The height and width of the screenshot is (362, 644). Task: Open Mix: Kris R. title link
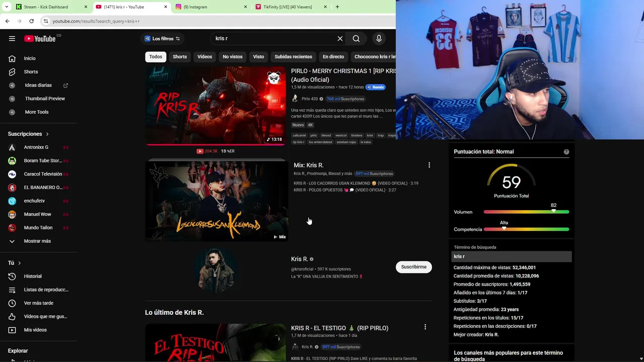pyautogui.click(x=308, y=165)
